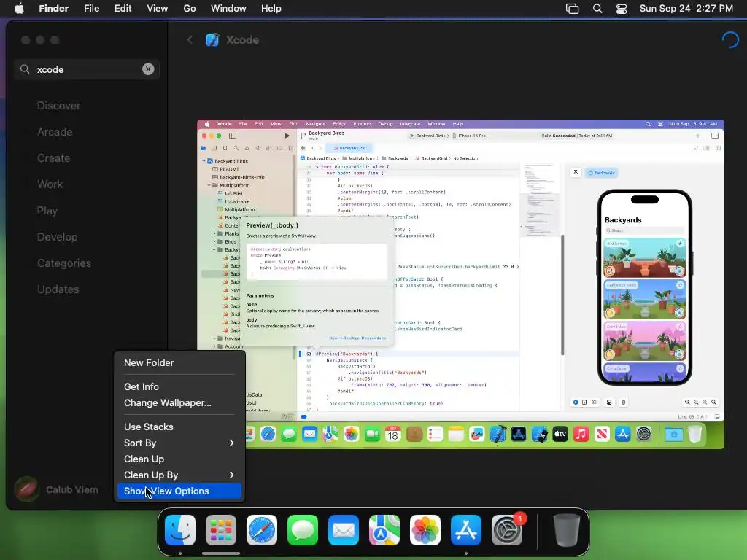Expand the Clean Up By submenu
The image size is (747, 560).
[x=179, y=475]
